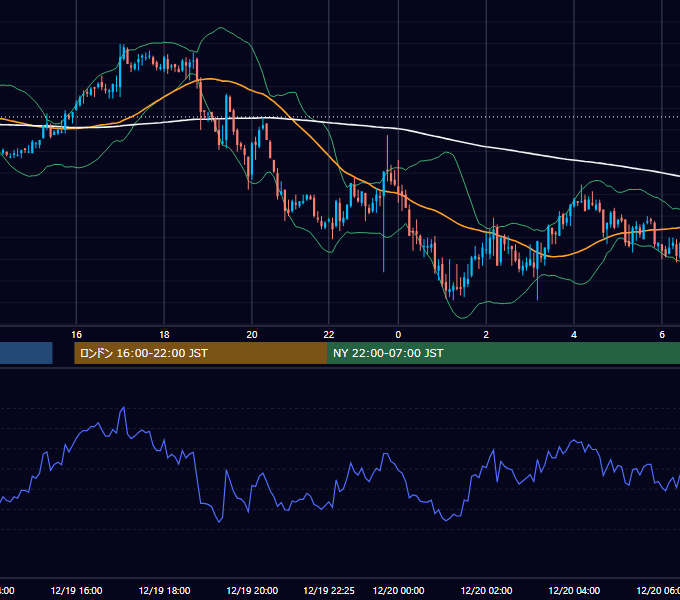Click the long blue wick candle before midnight

[x=384, y=221]
